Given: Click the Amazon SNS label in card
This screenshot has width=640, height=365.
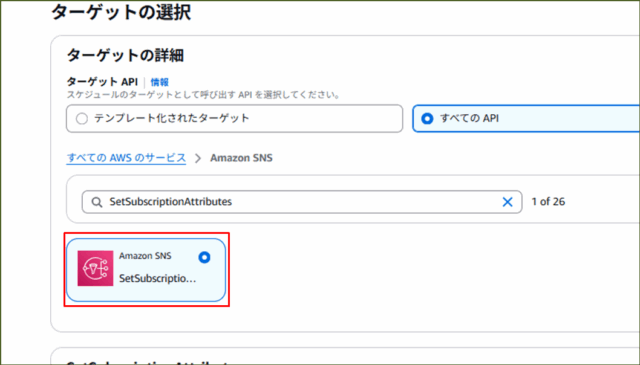Looking at the screenshot, I should tap(145, 256).
